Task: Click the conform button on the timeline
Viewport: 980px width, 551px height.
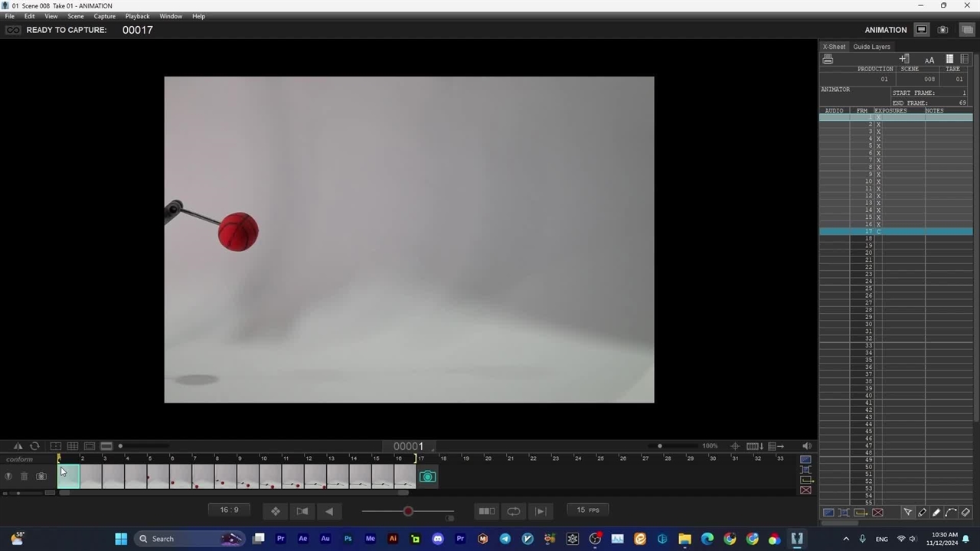Action: (19, 459)
